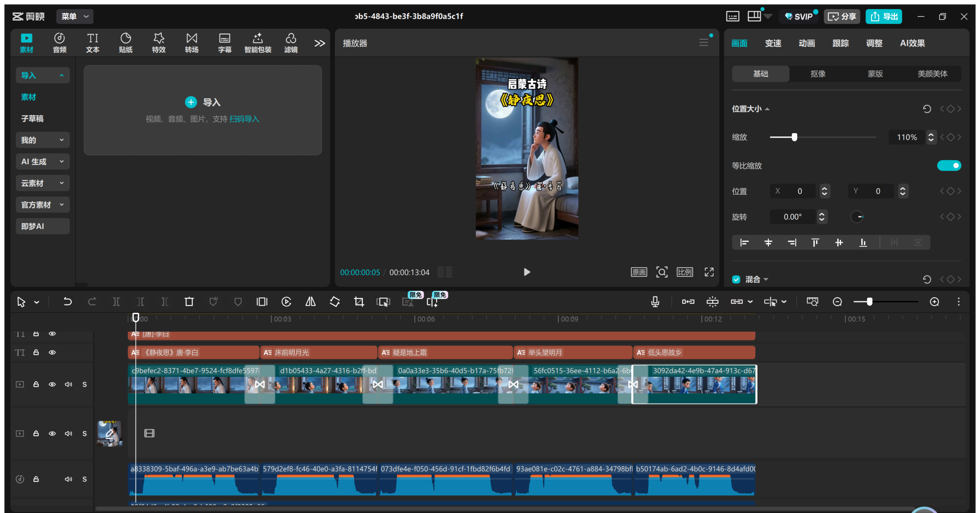Viewport: 980px width, 513px height.
Task: Click the timeline zoom-in magnifier icon
Action: [x=934, y=302]
